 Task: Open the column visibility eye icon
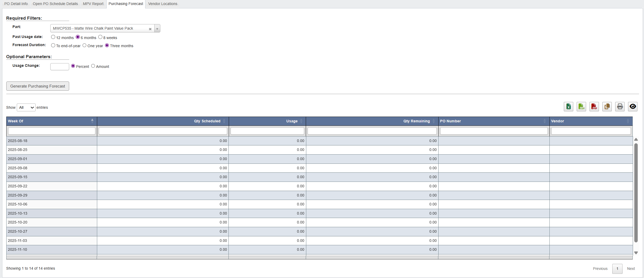pos(633,107)
